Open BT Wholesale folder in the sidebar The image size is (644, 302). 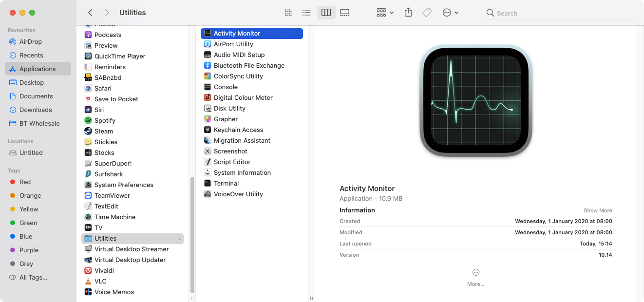[x=38, y=123]
